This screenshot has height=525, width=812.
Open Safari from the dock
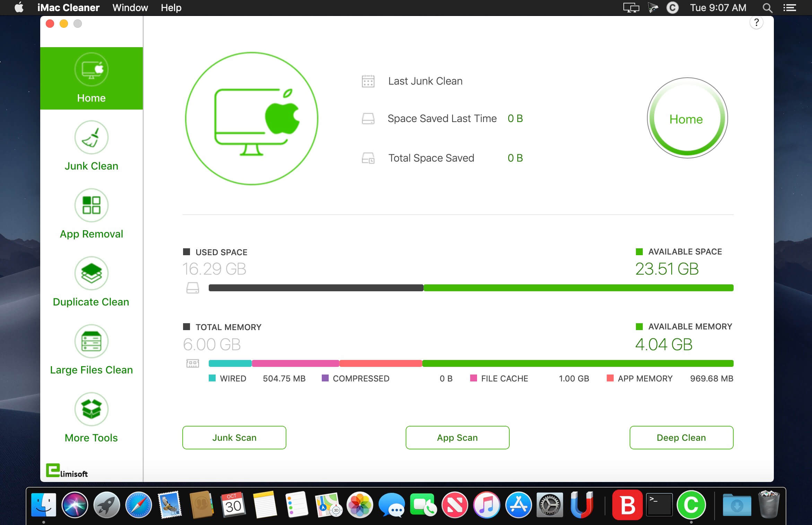[x=138, y=505]
